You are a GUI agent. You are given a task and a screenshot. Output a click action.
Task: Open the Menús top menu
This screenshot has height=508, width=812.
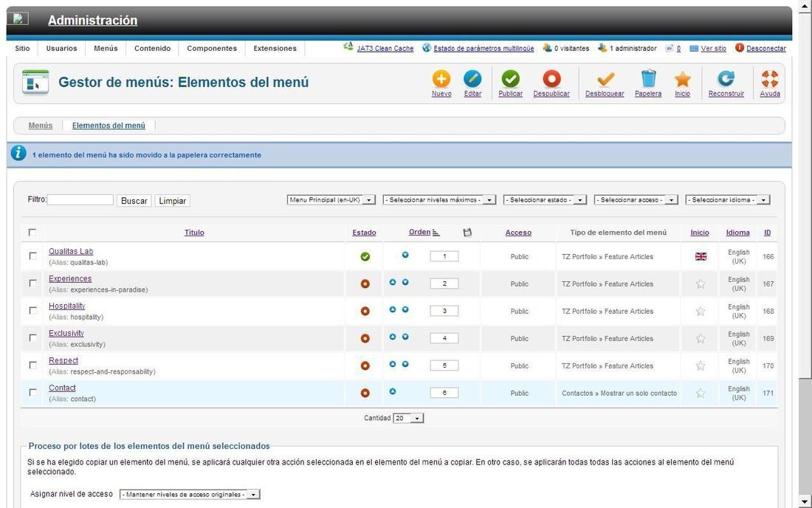(106, 48)
